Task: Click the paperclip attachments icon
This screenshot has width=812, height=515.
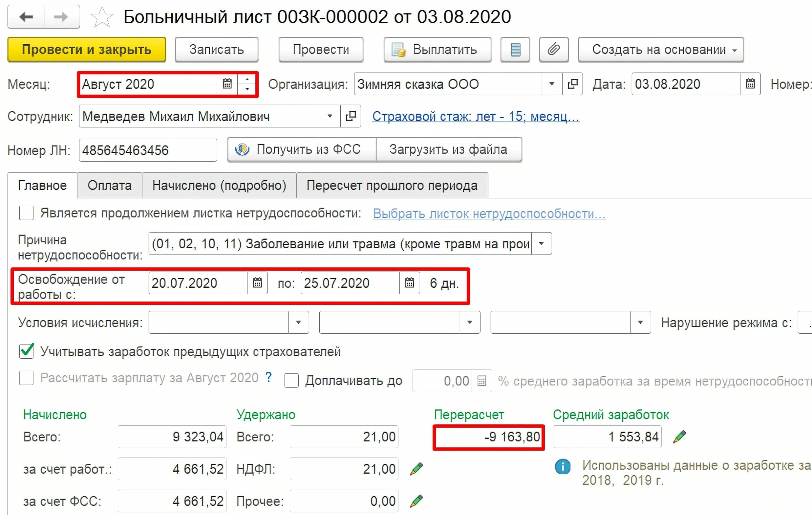Action: coord(553,50)
